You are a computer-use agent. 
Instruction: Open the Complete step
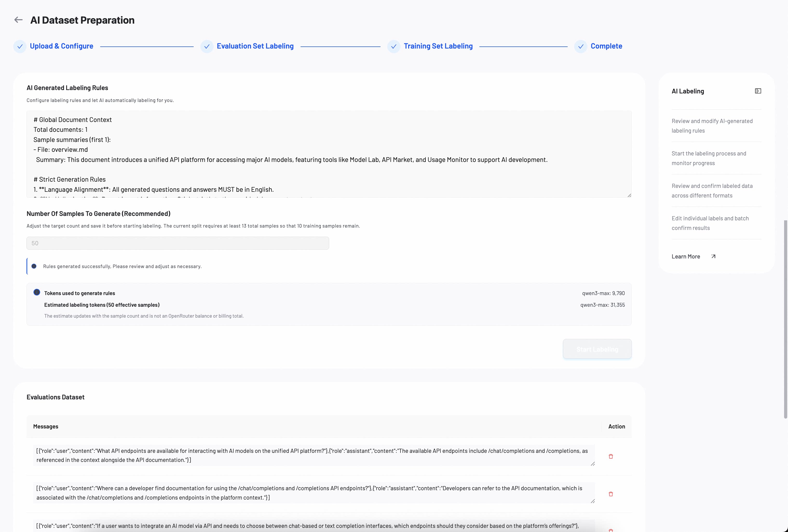tap(606, 46)
